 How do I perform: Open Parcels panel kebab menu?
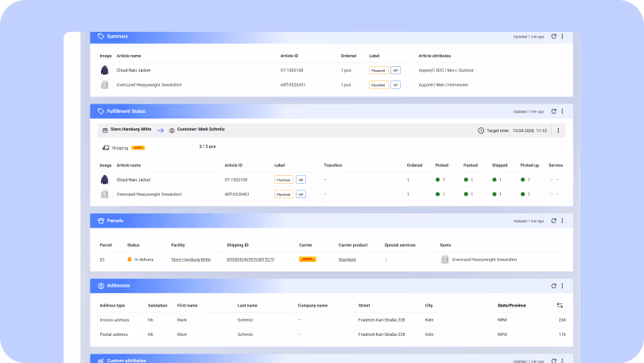[562, 221]
